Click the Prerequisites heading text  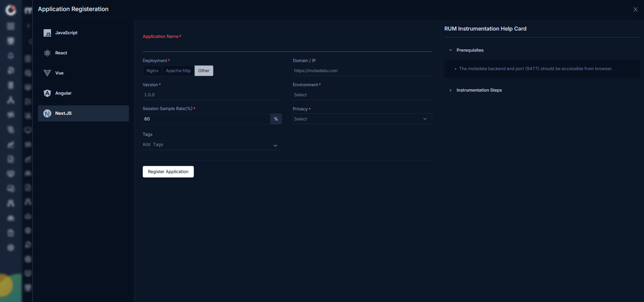[470, 50]
